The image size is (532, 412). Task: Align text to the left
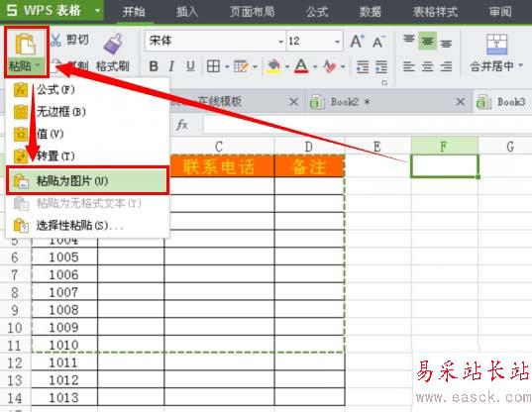409,66
